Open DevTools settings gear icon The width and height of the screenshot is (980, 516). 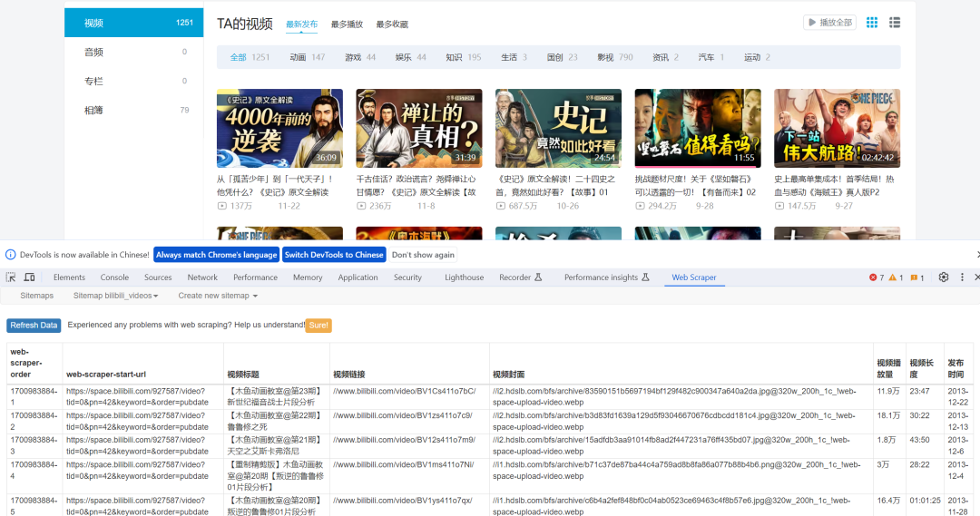tap(944, 277)
